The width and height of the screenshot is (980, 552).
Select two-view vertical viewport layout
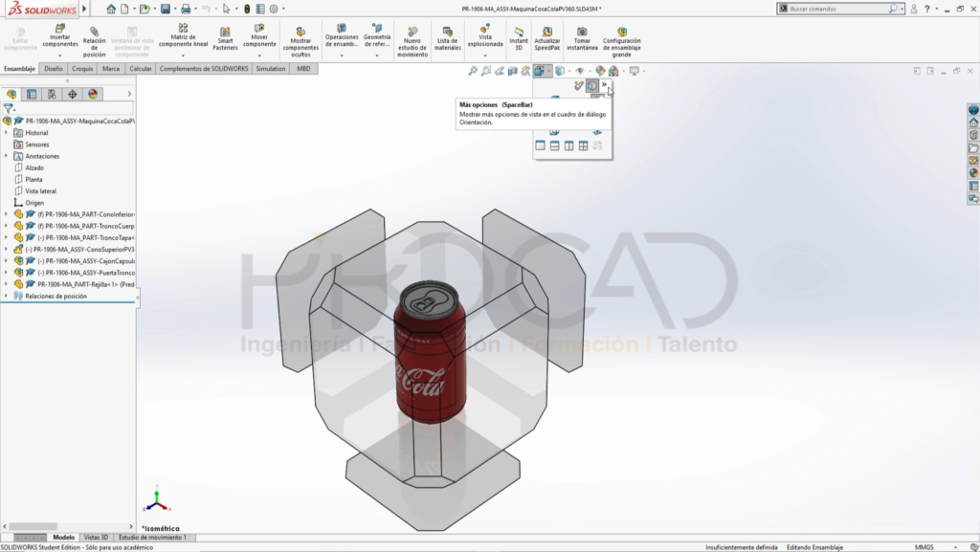point(568,145)
